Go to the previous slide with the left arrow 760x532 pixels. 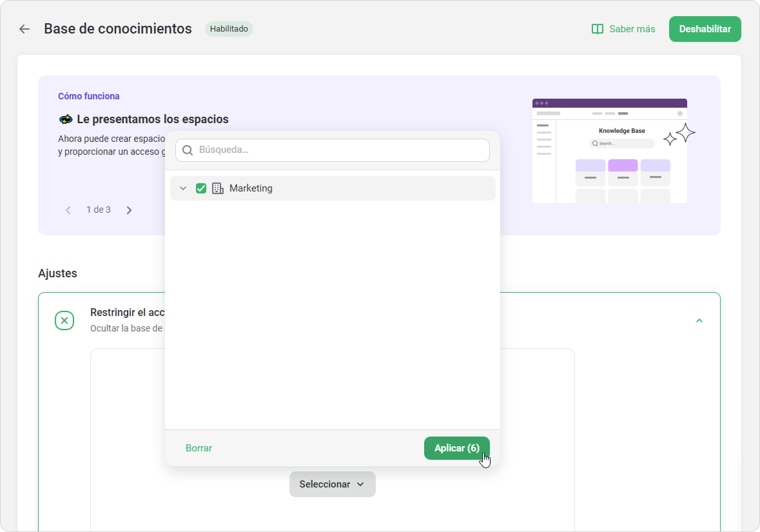pyautogui.click(x=68, y=210)
